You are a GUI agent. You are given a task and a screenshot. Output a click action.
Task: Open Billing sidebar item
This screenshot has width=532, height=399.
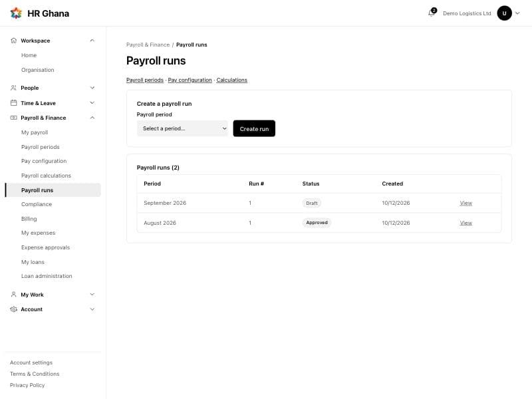tap(29, 219)
